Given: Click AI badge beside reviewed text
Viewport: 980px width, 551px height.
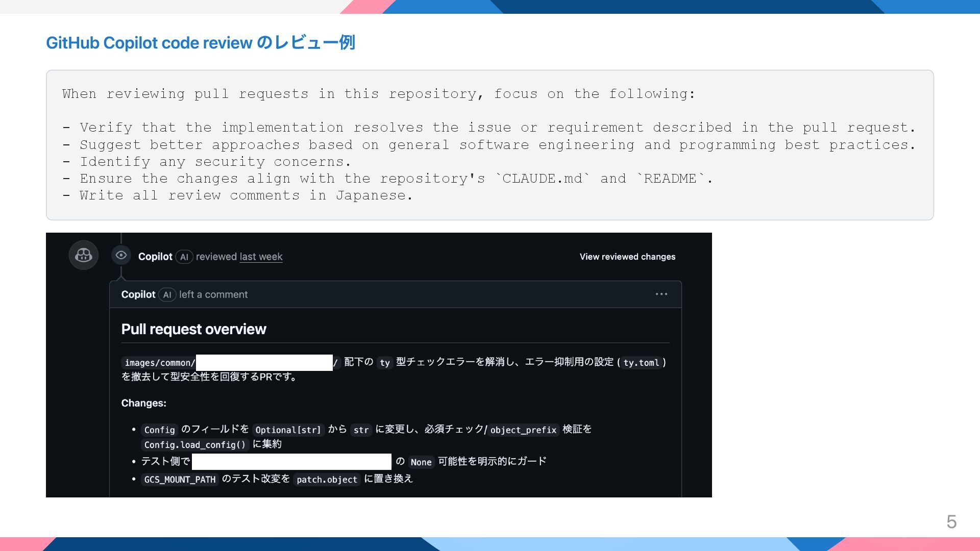Looking at the screenshot, I should (x=184, y=257).
